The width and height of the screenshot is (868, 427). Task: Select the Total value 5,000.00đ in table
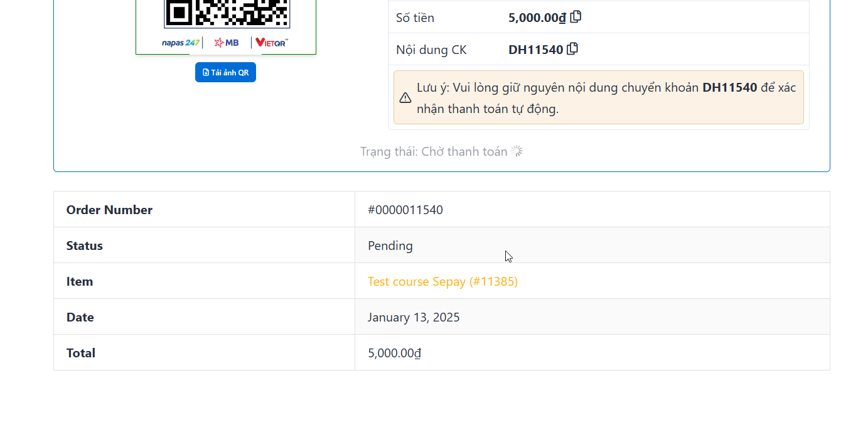(x=394, y=353)
